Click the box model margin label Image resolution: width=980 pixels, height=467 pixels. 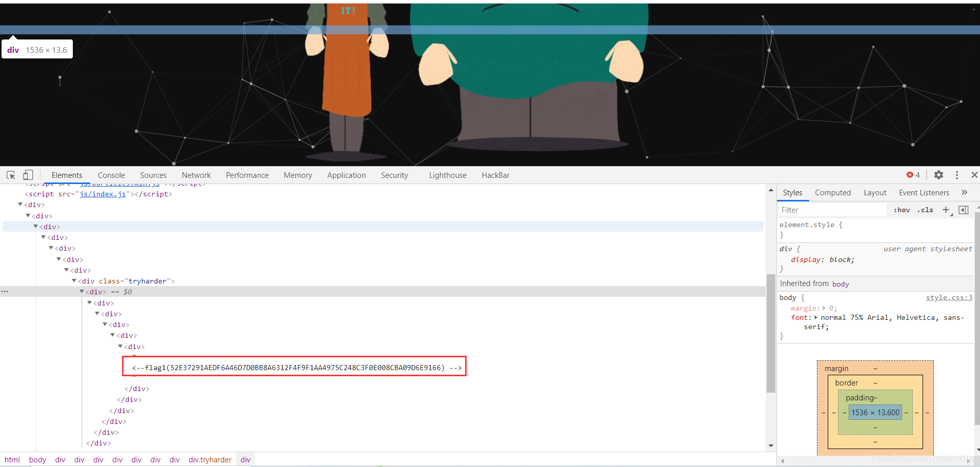click(x=836, y=369)
